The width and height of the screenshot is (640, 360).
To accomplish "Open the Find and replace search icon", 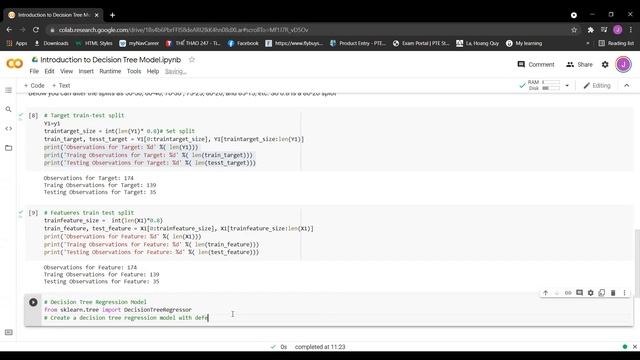I will [x=9, y=109].
